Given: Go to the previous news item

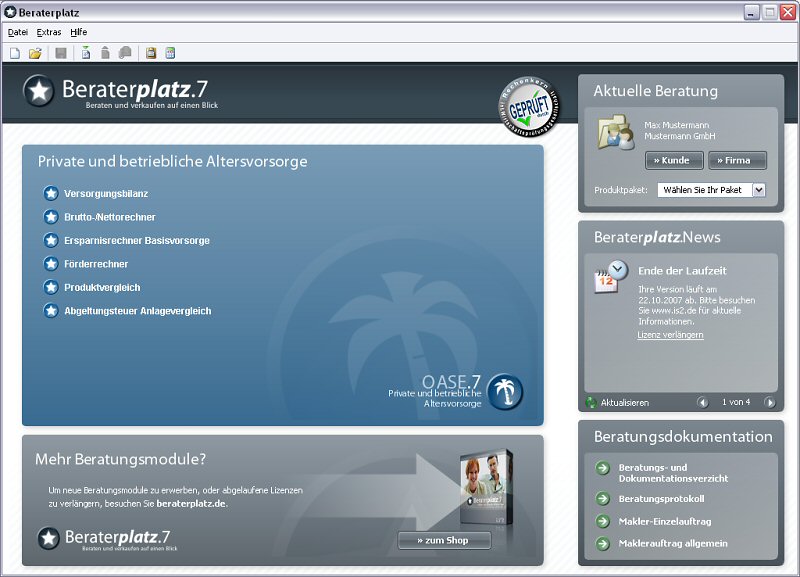Looking at the screenshot, I should click(703, 403).
